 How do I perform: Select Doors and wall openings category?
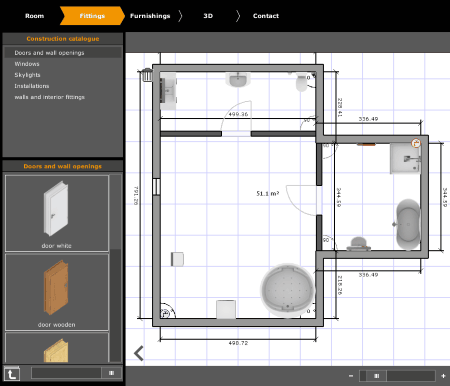(63, 53)
